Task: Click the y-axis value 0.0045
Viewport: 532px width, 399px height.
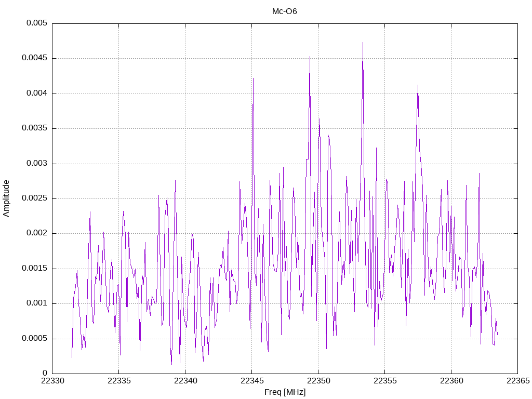Action: pyautogui.click(x=35, y=58)
